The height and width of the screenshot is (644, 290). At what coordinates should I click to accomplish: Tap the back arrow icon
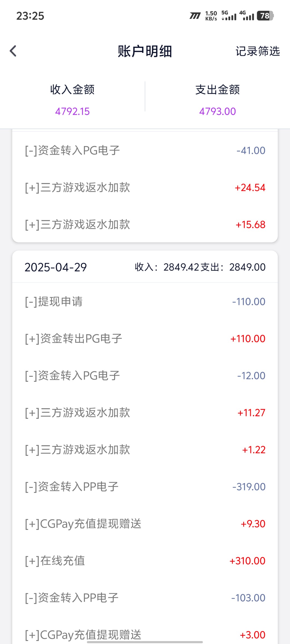point(13,51)
